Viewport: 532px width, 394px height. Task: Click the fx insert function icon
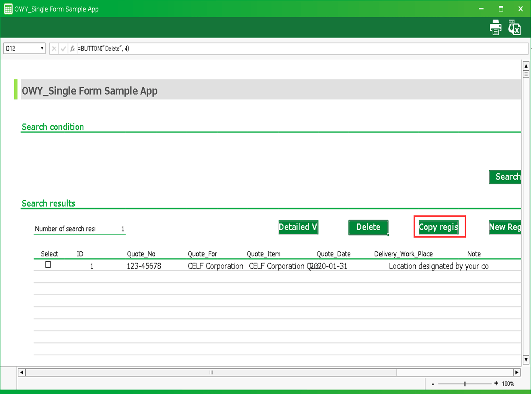tap(72, 49)
